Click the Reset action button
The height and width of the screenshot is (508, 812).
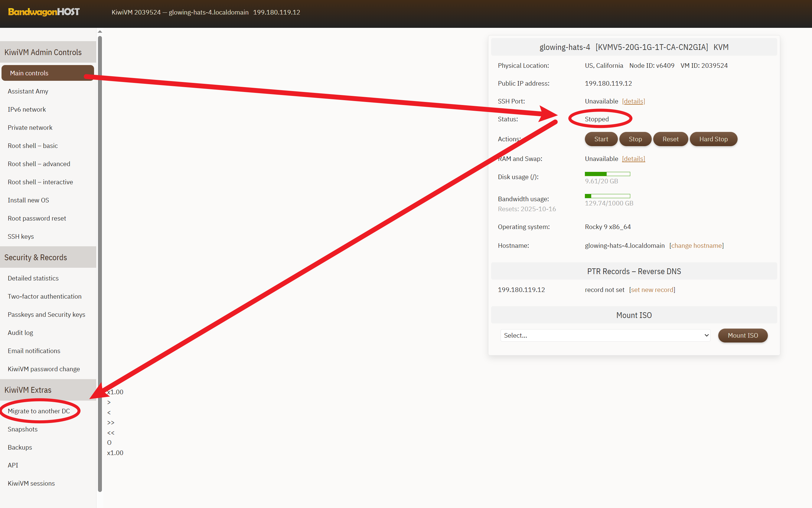(670, 139)
